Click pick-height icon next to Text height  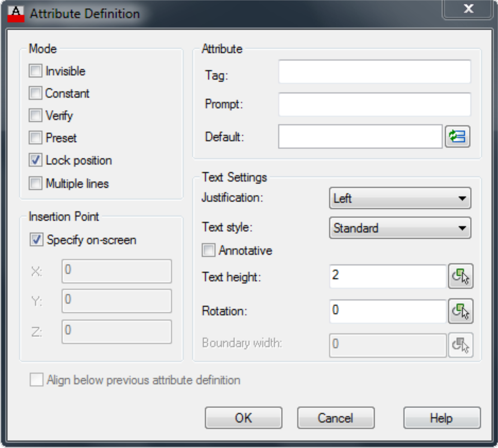tap(460, 276)
